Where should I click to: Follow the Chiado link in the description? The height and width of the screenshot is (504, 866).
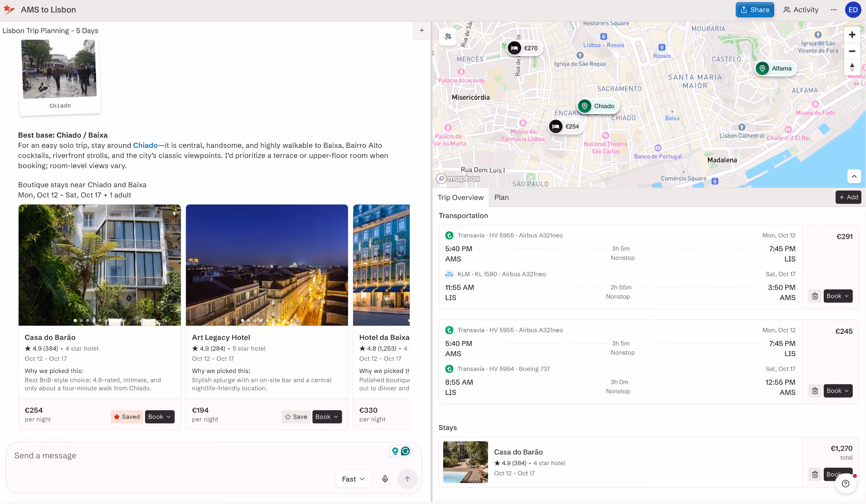[x=145, y=145]
